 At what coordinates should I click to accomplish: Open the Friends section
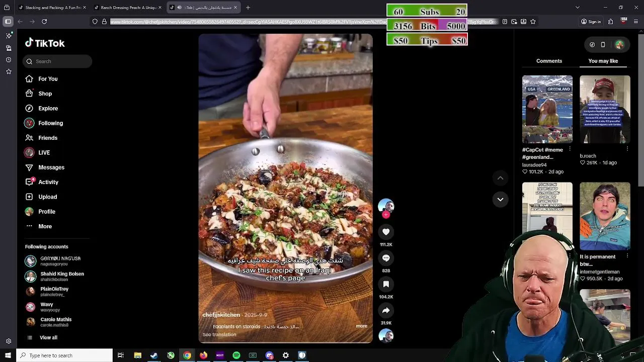pos(41,138)
